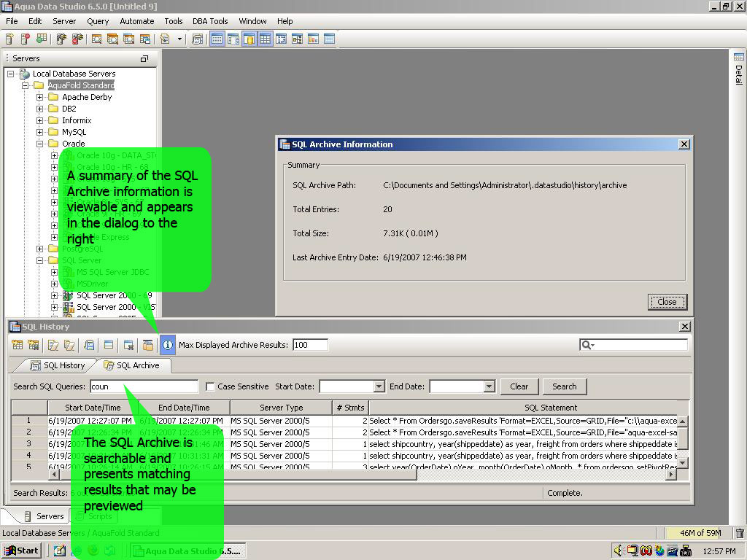Screen dimensions: 747x560
Task: Open the Automate menu
Action: (x=136, y=21)
